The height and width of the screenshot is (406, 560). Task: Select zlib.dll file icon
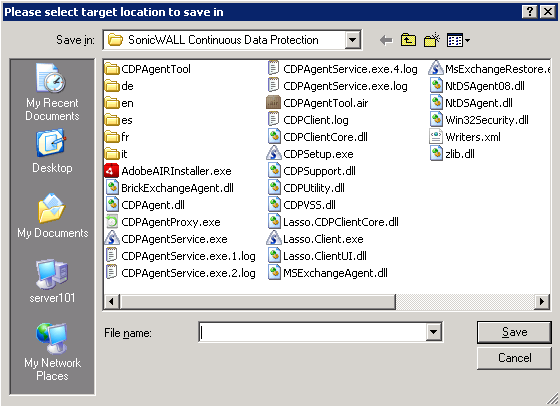[436, 154]
